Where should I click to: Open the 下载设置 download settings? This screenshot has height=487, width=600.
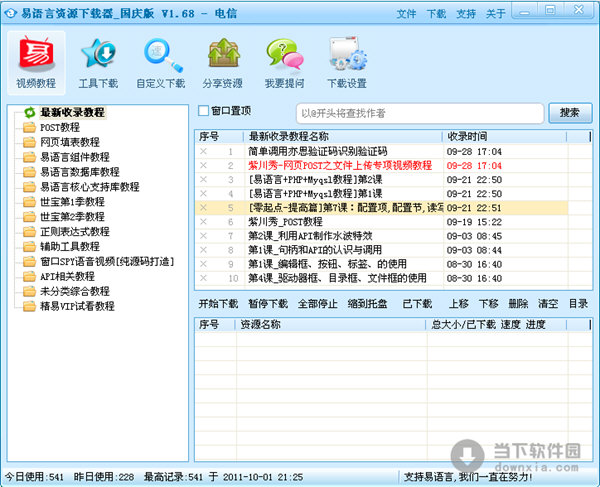pos(347,63)
